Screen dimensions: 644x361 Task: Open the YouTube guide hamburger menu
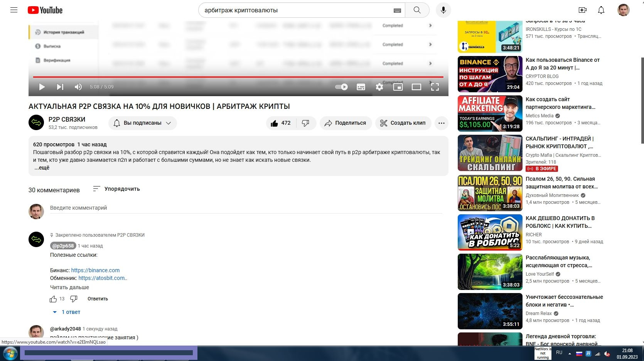tap(14, 10)
